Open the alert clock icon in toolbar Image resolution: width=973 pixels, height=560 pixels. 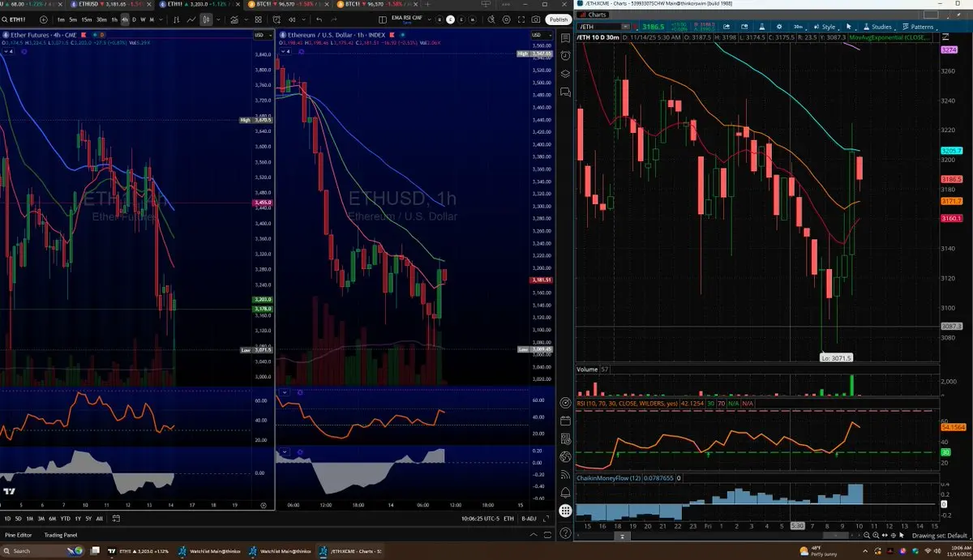[x=276, y=19]
